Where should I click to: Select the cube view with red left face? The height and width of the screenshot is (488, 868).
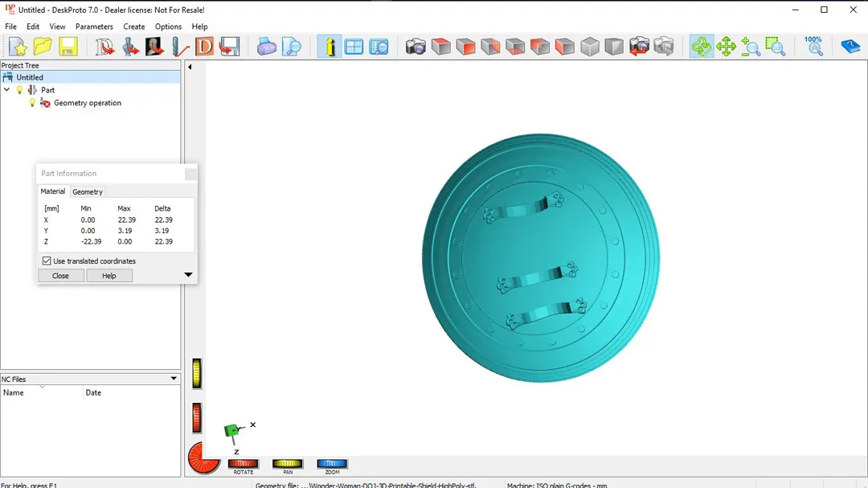click(565, 47)
